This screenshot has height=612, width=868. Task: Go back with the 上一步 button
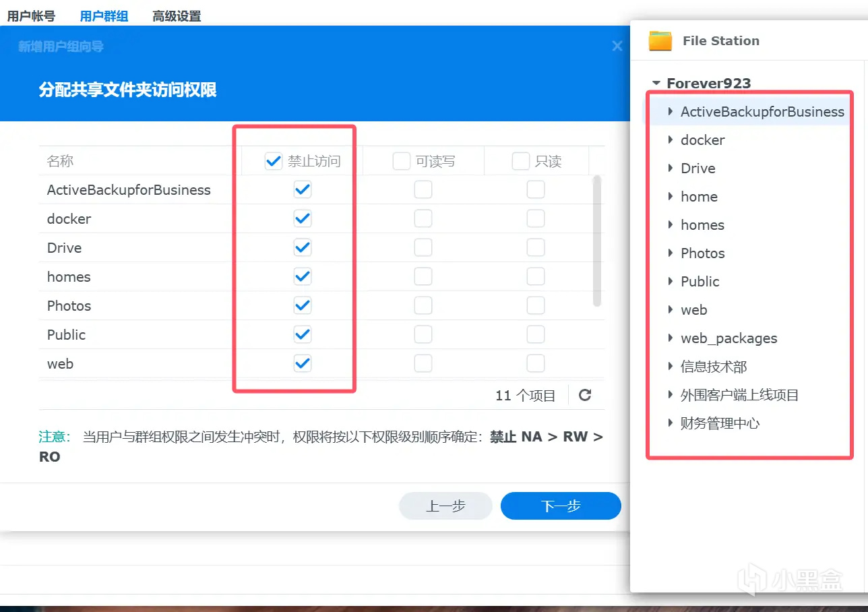pyautogui.click(x=445, y=506)
